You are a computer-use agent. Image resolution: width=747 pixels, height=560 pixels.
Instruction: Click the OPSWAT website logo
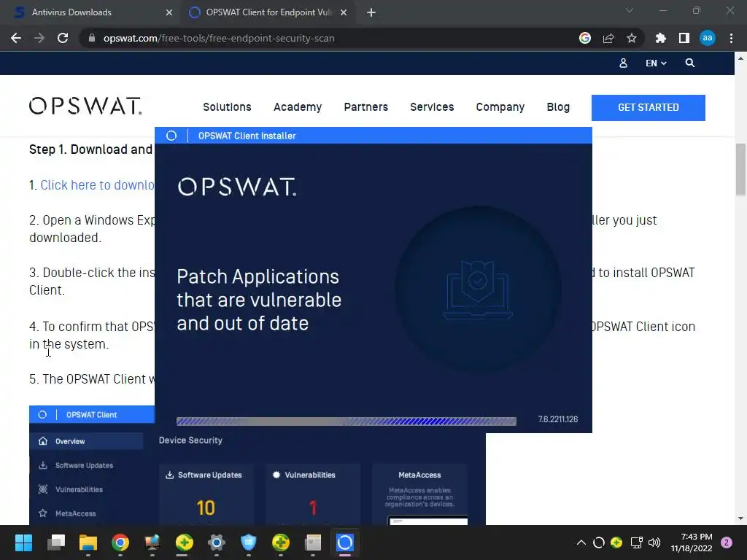85,106
